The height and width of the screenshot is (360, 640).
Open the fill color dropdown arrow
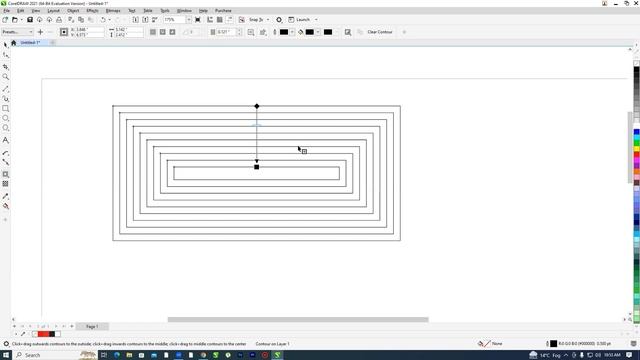318,32
